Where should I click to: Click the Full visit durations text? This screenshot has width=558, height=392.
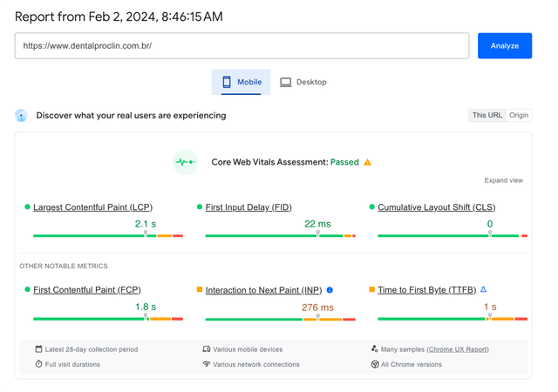click(72, 364)
